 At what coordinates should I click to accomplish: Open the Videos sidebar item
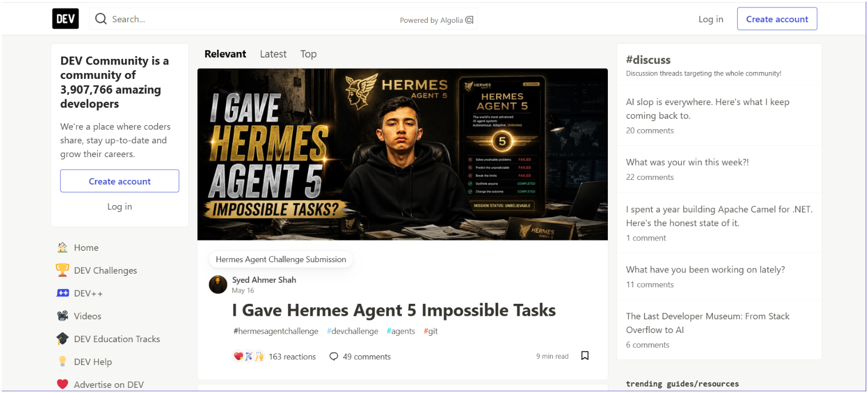coord(120,316)
